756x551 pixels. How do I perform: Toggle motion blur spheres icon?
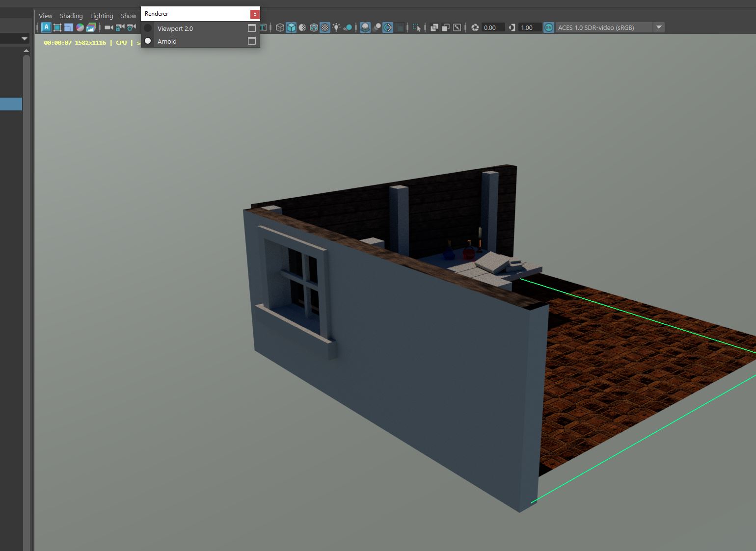point(377,27)
